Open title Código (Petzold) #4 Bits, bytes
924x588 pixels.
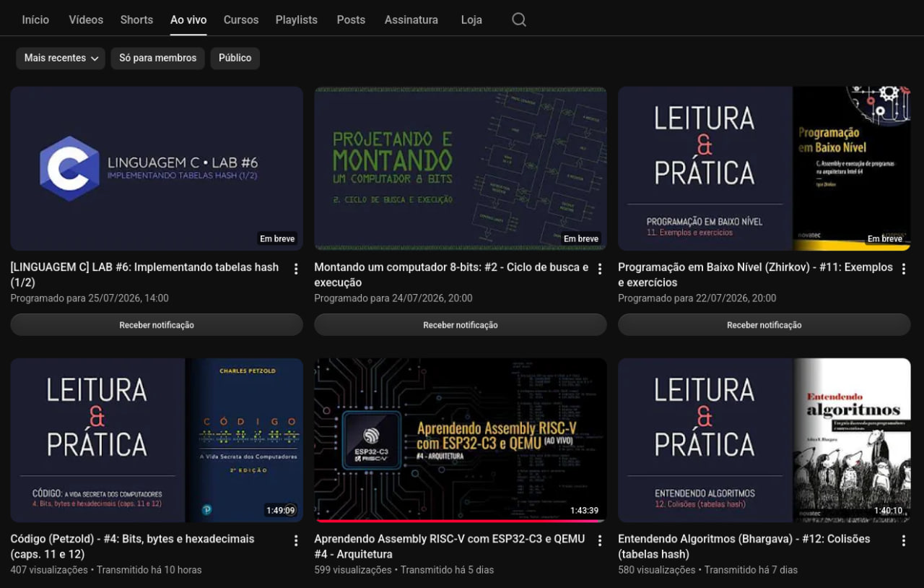(x=132, y=546)
